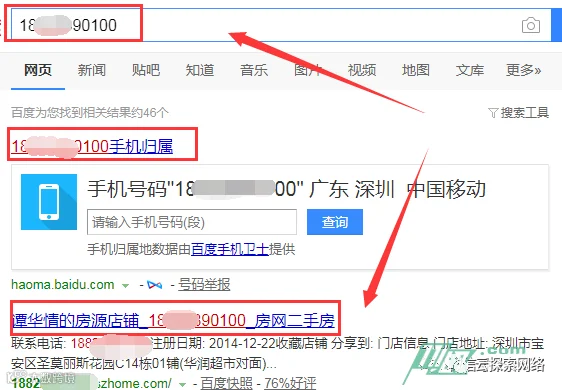The height and width of the screenshot is (390, 562).
Task: Open the 新闻 tab
Action: 92,70
